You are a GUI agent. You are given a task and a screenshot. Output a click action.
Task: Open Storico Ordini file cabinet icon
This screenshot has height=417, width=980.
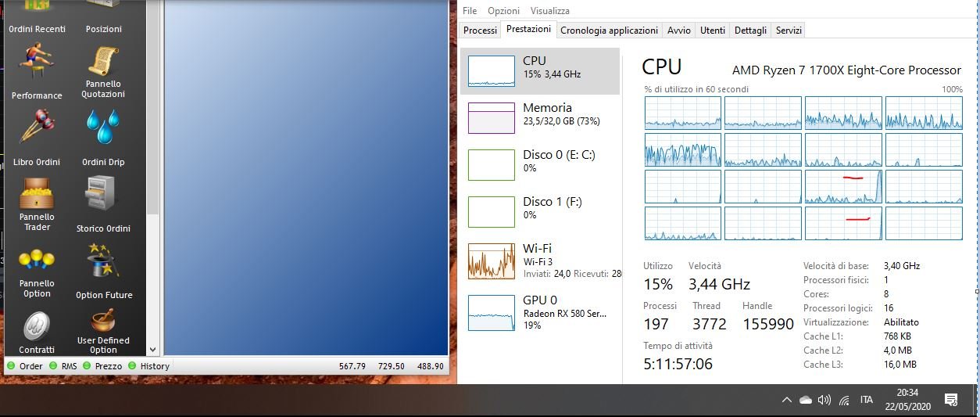pos(103,193)
